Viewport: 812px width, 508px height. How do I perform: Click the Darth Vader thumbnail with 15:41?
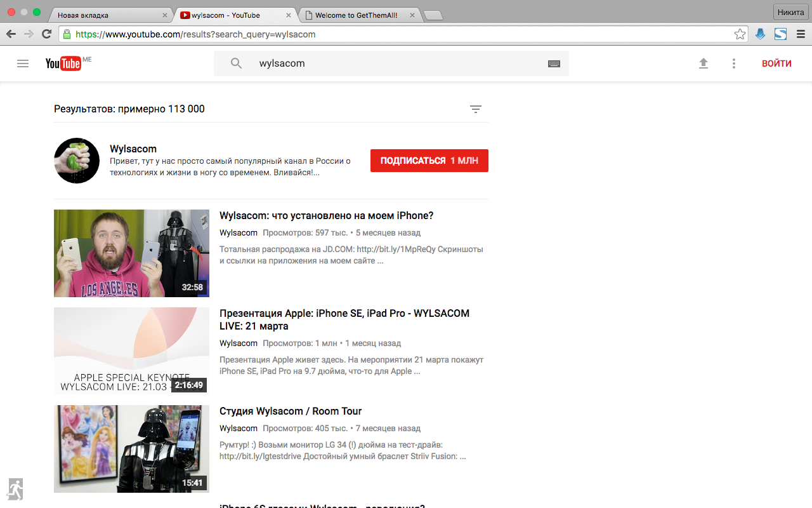(131, 449)
